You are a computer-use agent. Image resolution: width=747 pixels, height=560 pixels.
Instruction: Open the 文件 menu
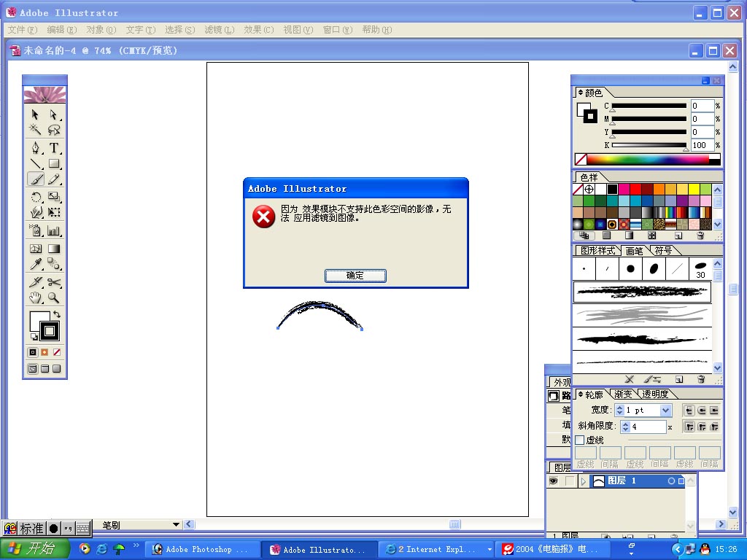22,30
